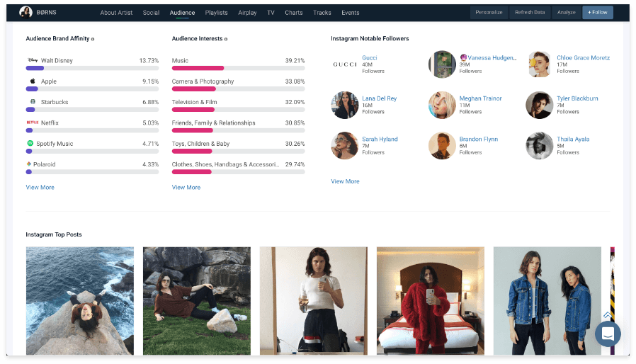Click the Apple brand logo
Viewport: 636px width, 364px height.
[33, 81]
